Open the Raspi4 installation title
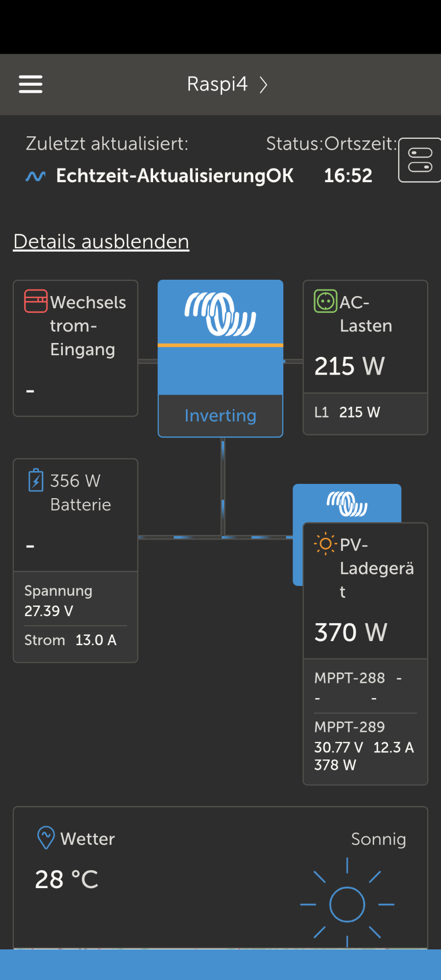The height and width of the screenshot is (980, 441). [x=217, y=84]
